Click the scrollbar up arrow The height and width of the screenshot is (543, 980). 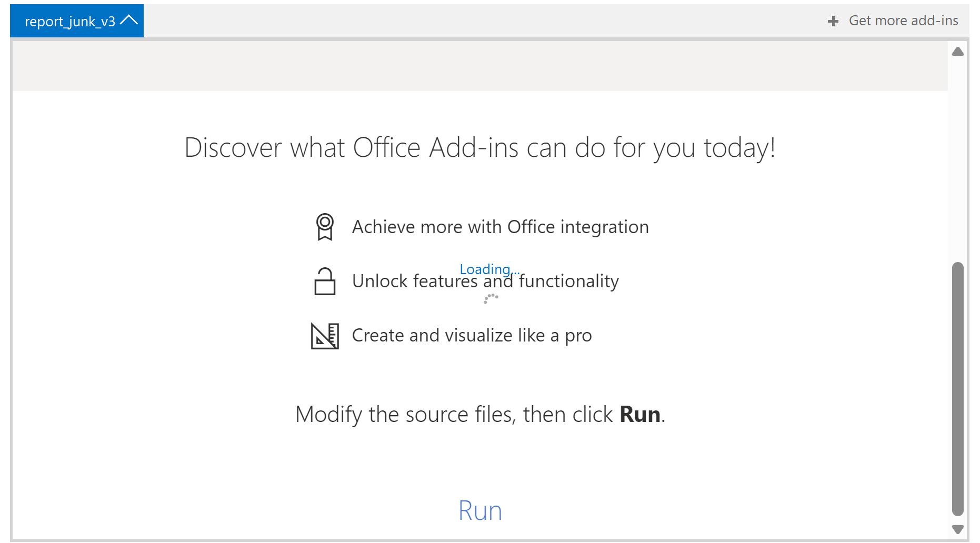pyautogui.click(x=958, y=51)
